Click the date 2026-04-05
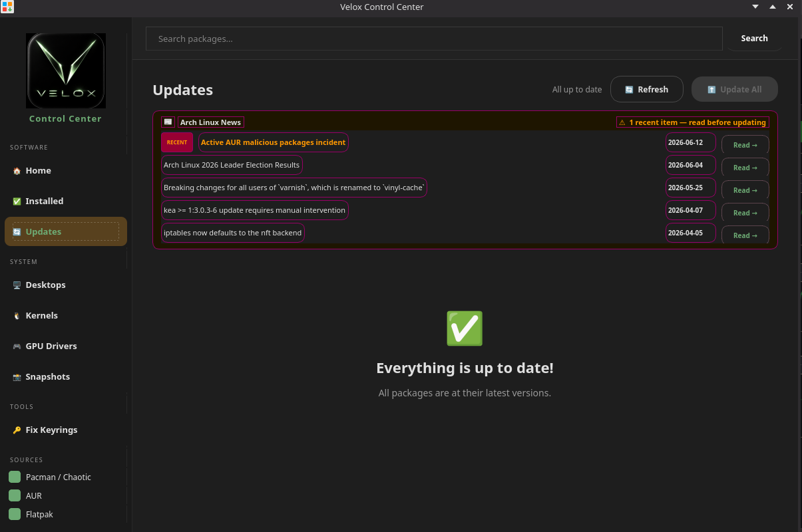802x532 pixels. (x=691, y=233)
